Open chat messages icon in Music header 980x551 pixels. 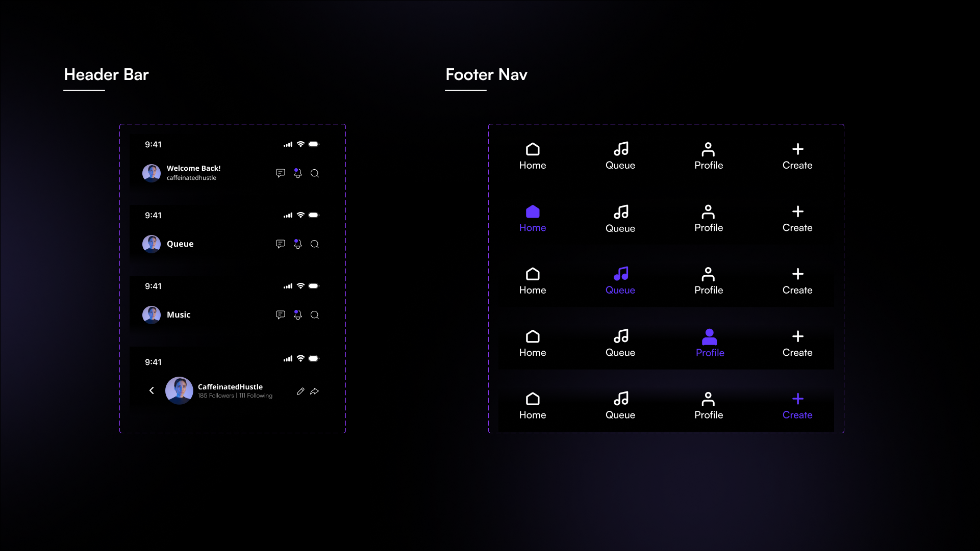[281, 315]
